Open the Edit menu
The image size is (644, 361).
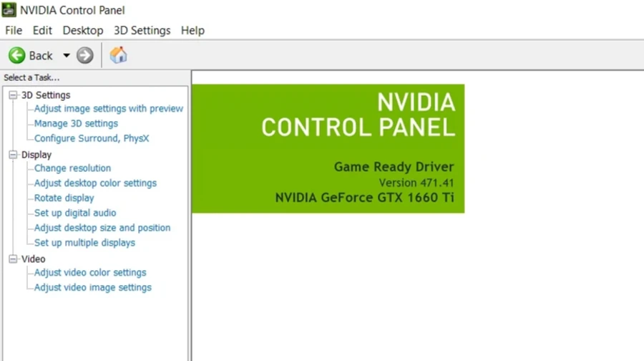click(x=42, y=30)
